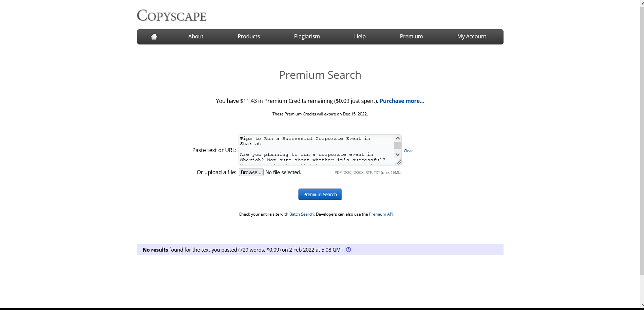Click the credits expiry notice text

320,114
